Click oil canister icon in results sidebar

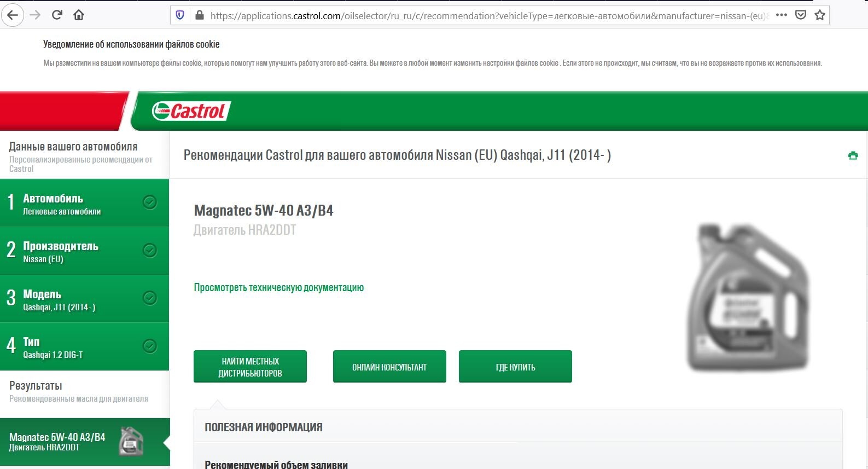131,441
